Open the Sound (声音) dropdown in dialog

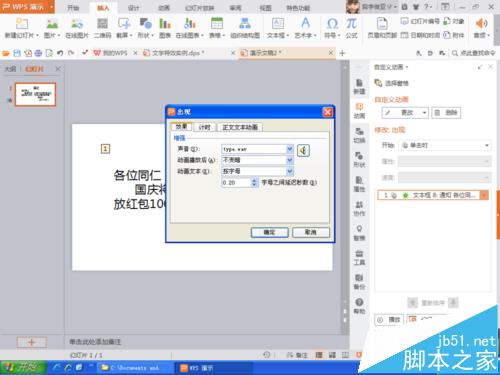[x=290, y=149]
